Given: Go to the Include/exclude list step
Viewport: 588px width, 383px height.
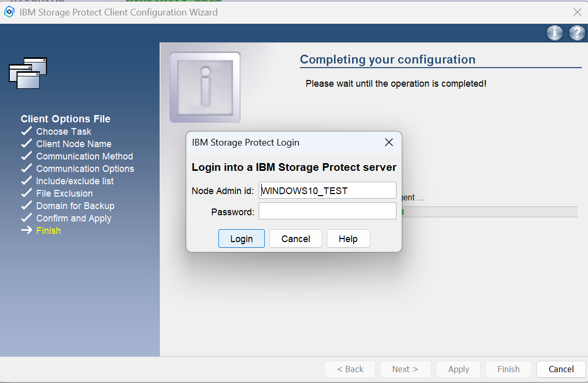Looking at the screenshot, I should (x=75, y=181).
